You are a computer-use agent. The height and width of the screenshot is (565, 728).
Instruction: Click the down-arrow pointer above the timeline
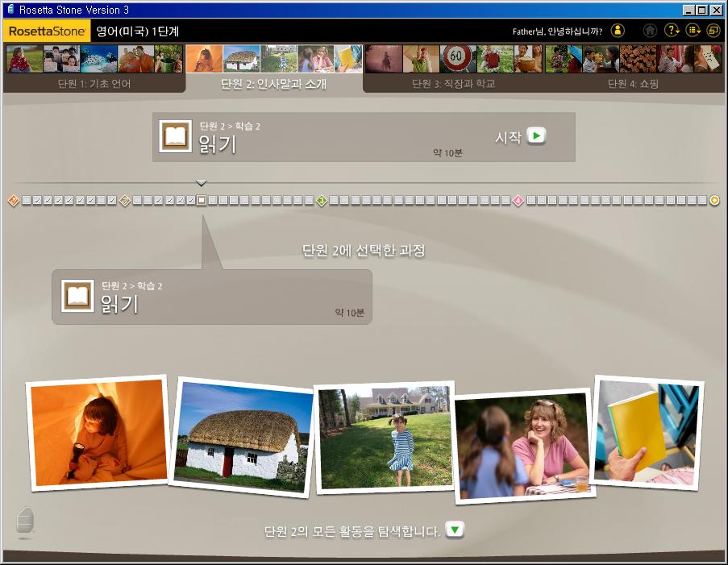(x=201, y=183)
